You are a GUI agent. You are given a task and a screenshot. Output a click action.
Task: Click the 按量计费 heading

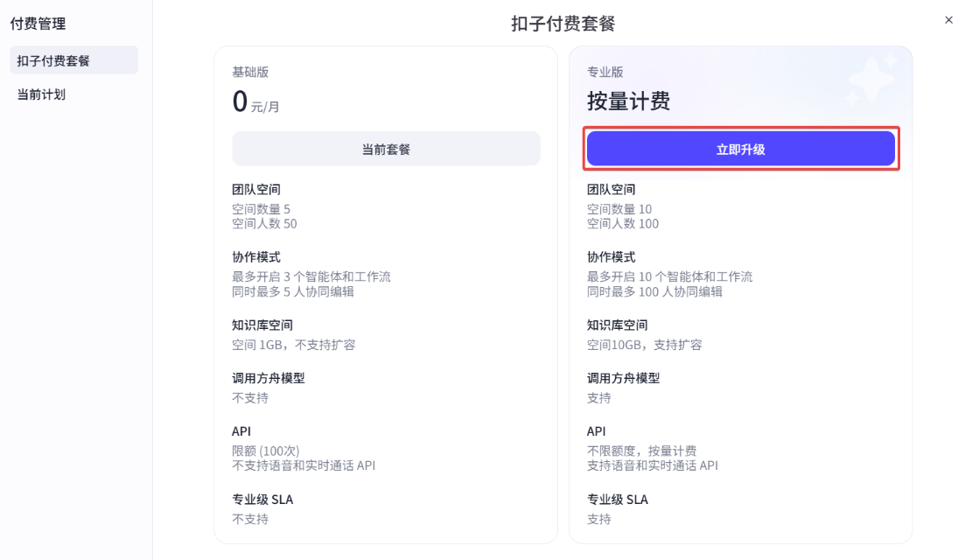click(x=628, y=101)
